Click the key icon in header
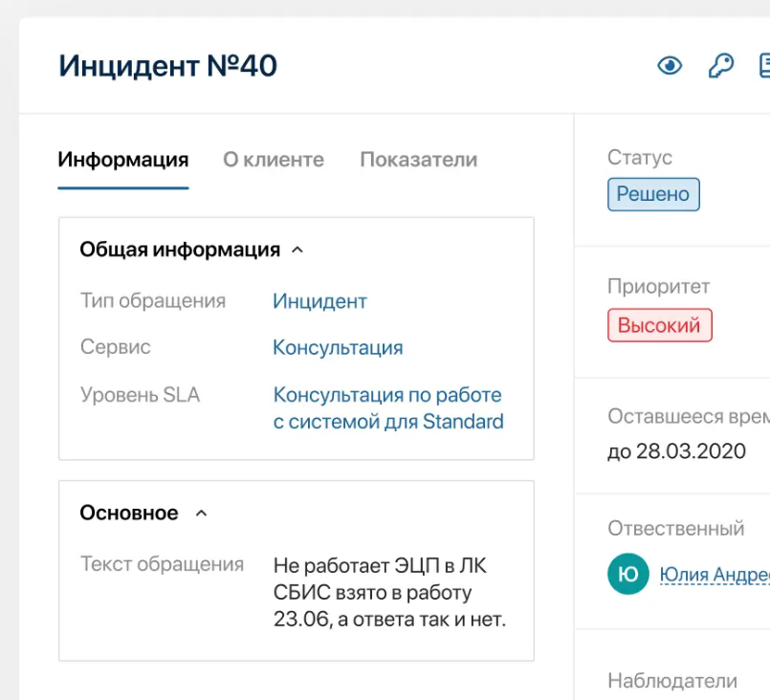The width and height of the screenshot is (770, 700). pyautogui.click(x=720, y=66)
